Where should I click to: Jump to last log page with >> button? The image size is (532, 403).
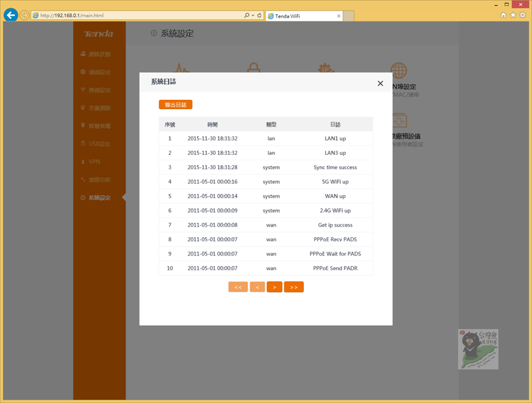[294, 287]
